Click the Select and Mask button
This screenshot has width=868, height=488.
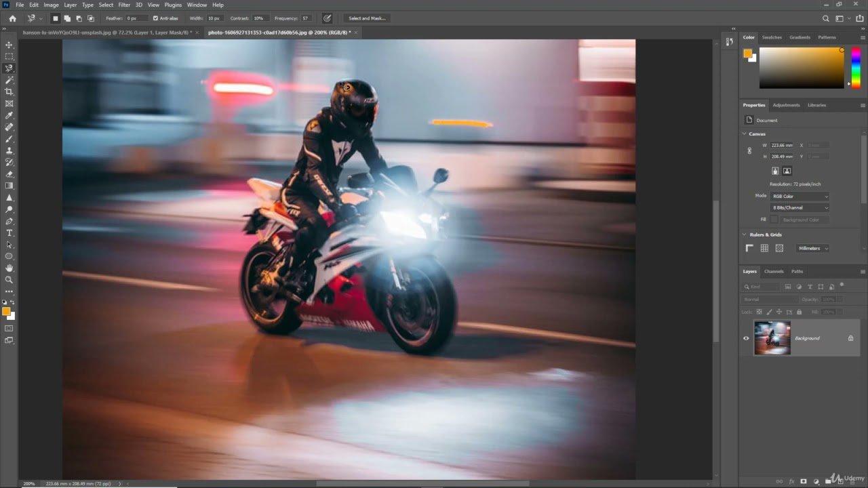(x=367, y=18)
